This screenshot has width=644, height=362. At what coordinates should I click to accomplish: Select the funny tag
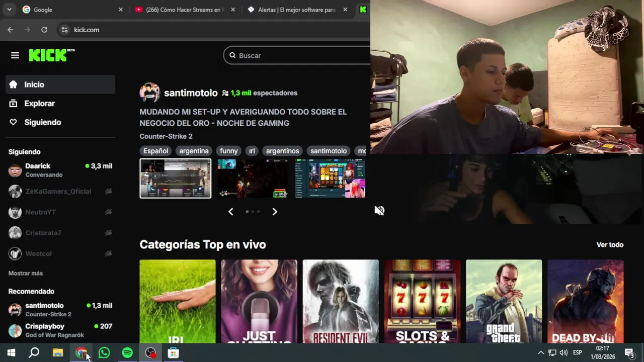click(228, 151)
